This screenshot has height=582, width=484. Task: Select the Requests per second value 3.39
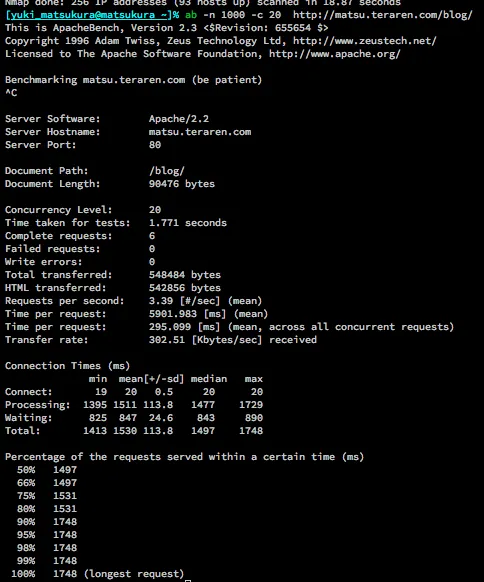[x=161, y=301]
